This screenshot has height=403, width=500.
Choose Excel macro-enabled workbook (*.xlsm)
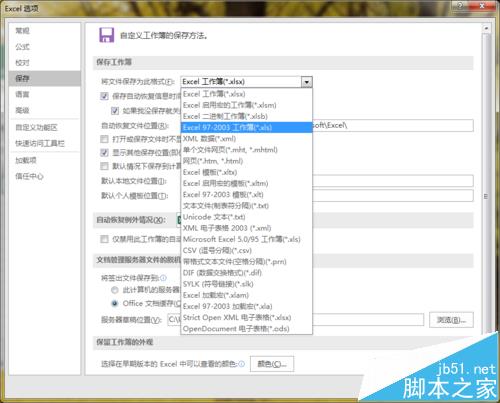pyautogui.click(x=247, y=105)
